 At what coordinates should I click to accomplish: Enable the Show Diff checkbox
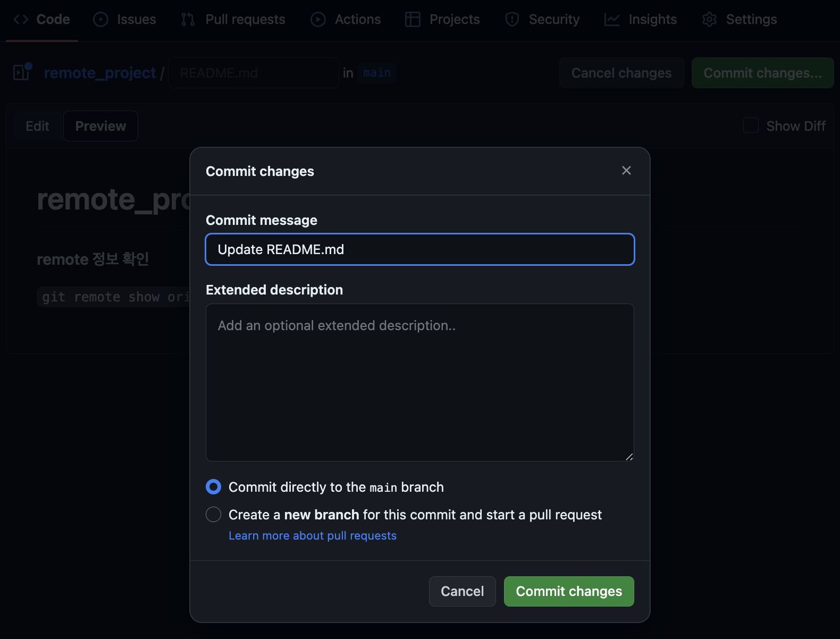(x=751, y=125)
